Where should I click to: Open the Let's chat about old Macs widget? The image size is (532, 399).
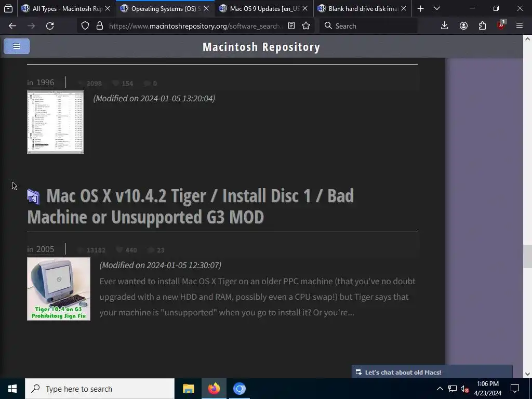(x=432, y=372)
